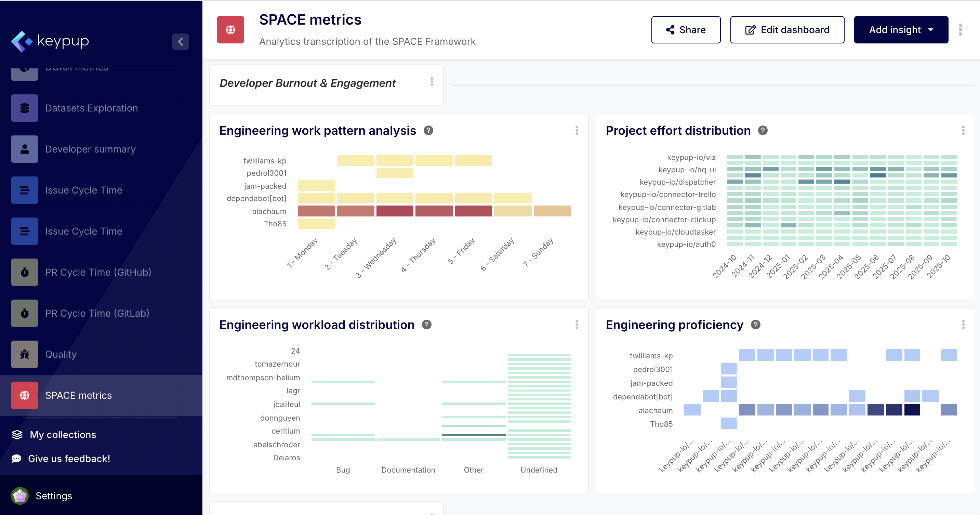Click help icon beside Engineering proficiency
980x515 pixels.
pos(756,325)
